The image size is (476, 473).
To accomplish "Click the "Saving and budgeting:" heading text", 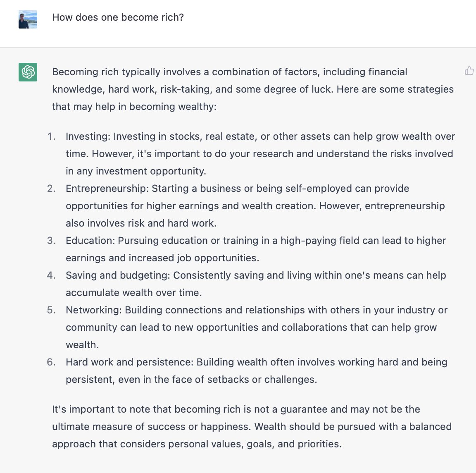I will point(118,275).
